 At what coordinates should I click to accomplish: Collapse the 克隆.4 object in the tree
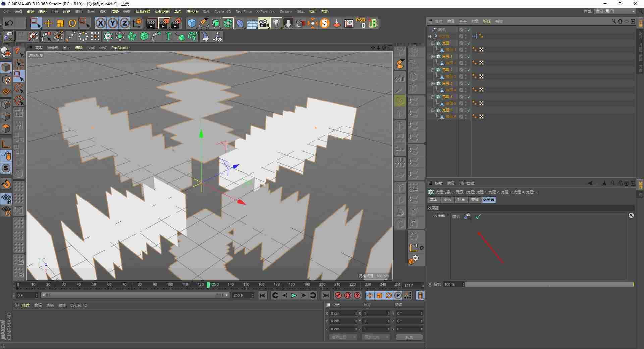tap(433, 97)
